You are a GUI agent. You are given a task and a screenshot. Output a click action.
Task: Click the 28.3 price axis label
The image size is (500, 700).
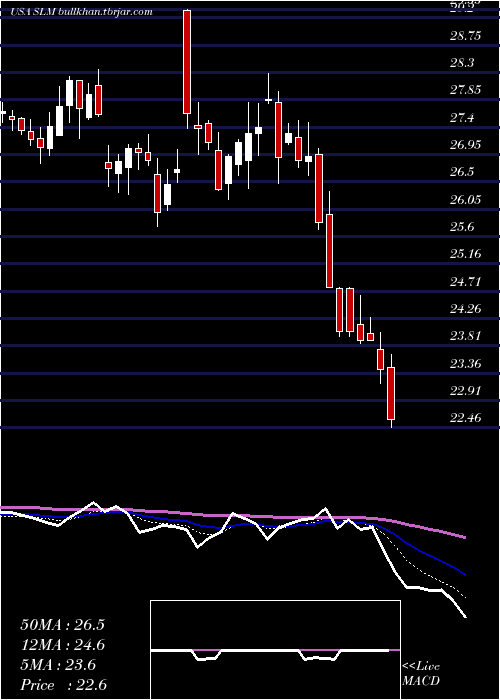pos(462,63)
